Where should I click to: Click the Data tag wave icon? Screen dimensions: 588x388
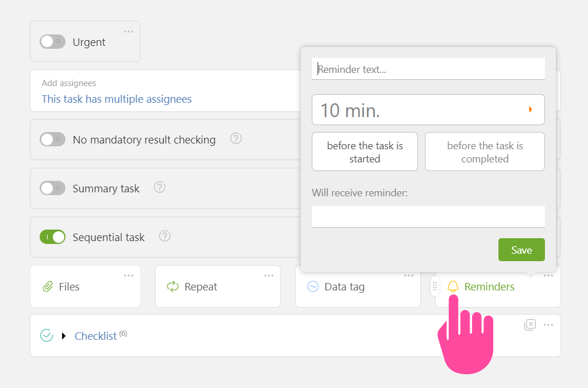point(313,287)
